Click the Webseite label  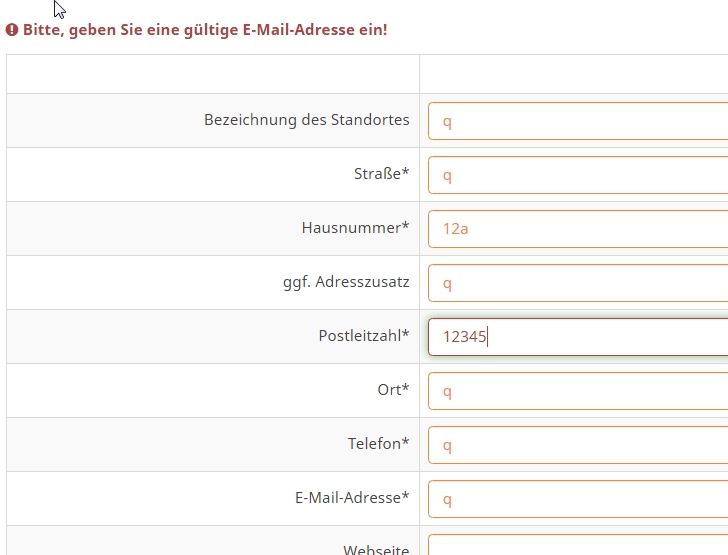[x=376, y=549]
